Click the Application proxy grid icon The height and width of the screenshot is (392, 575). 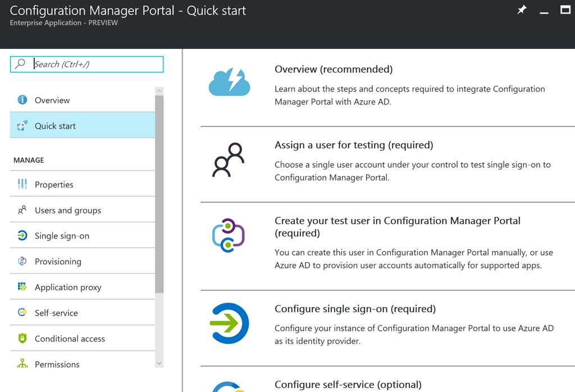pyautogui.click(x=22, y=287)
